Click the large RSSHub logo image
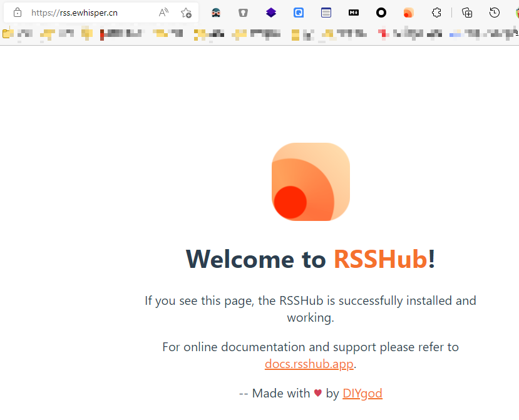Viewport: 519px width, 420px height. [x=311, y=182]
